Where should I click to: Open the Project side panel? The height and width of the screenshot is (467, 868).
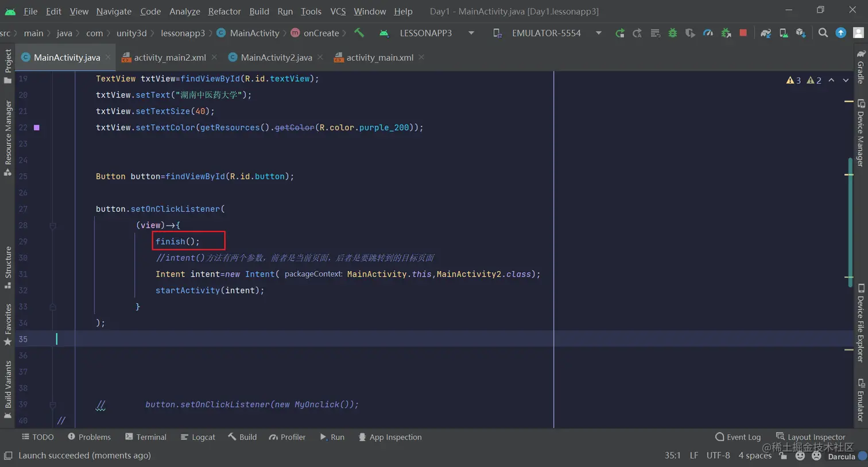[x=7, y=65]
